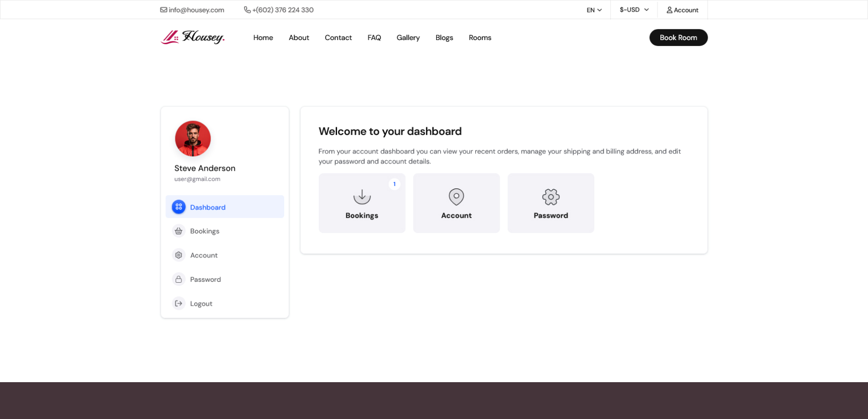Click the Dashboard grid icon in sidebar
The height and width of the screenshot is (419, 868).
(x=179, y=207)
